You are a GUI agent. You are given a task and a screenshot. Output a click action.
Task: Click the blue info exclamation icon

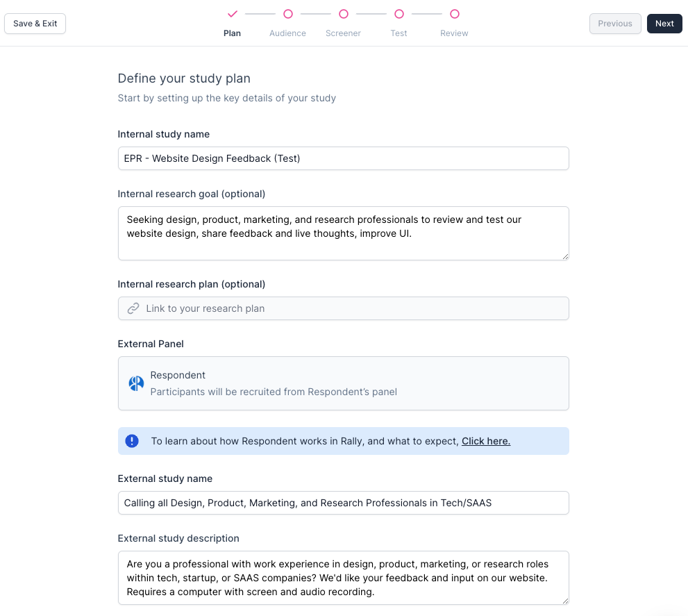132,441
